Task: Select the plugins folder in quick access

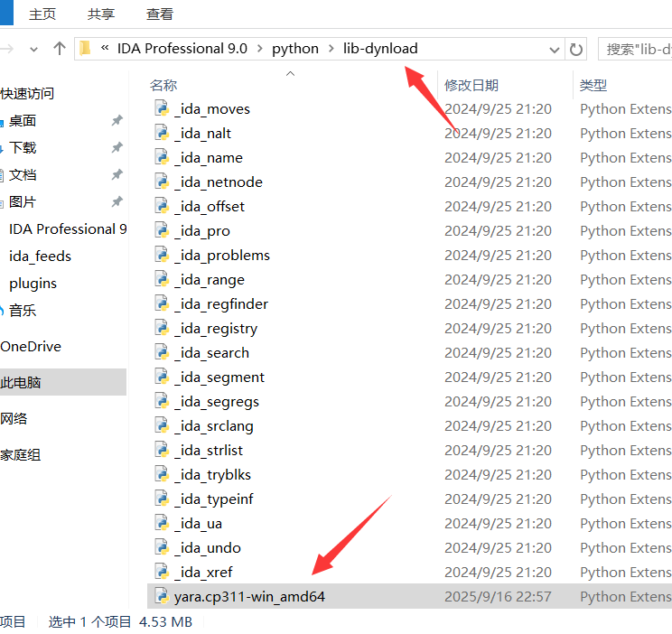Action: pyautogui.click(x=33, y=284)
